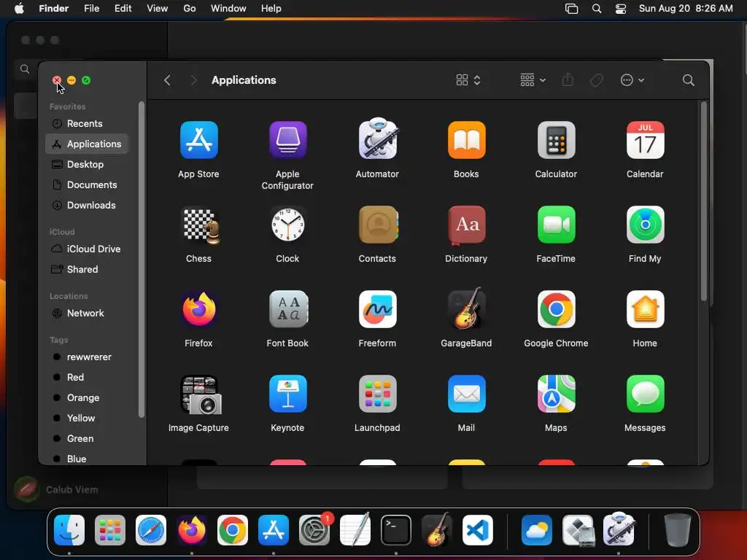
Task: Select Recents in the sidebar
Action: pos(87,123)
